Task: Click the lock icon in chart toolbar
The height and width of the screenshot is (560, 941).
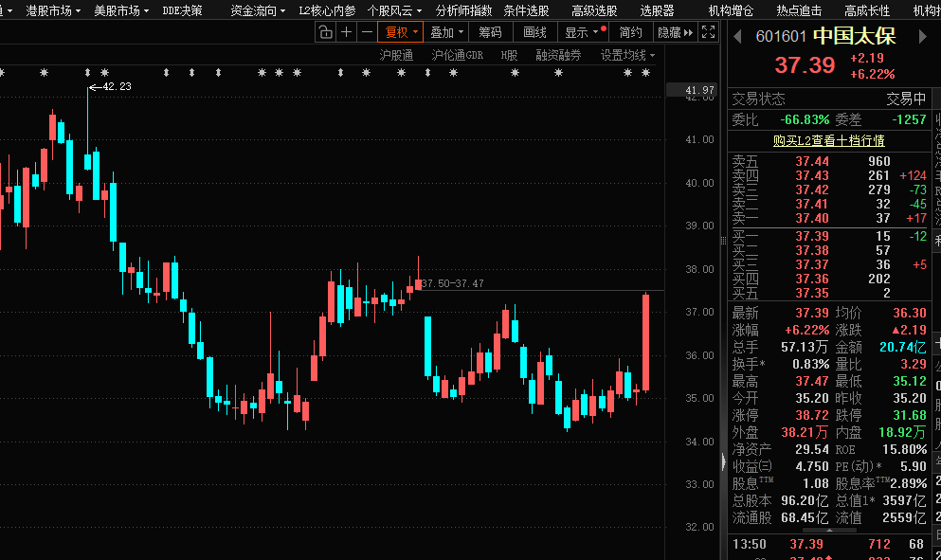Action: pyautogui.click(x=326, y=32)
